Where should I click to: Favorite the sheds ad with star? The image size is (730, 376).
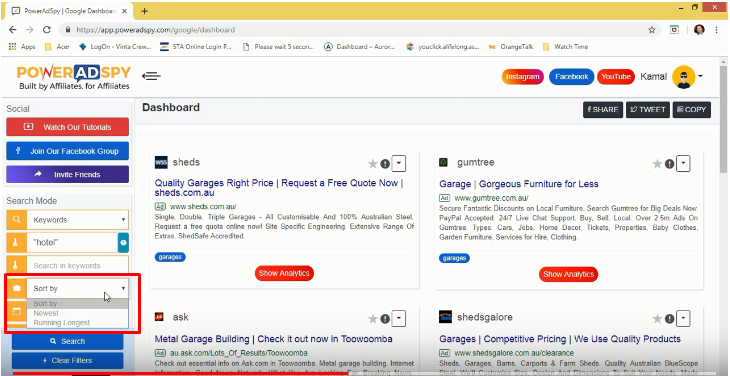click(x=372, y=164)
